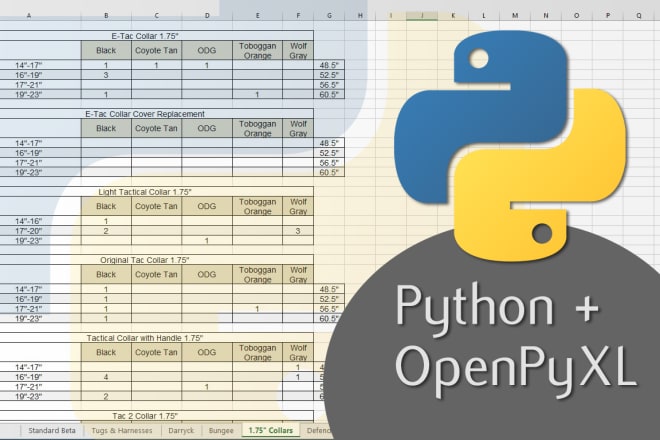The width and height of the screenshot is (660, 440).
Task: Click Toboggan Orange header in E-Tac Collar Cover table
Action: pos(258,128)
